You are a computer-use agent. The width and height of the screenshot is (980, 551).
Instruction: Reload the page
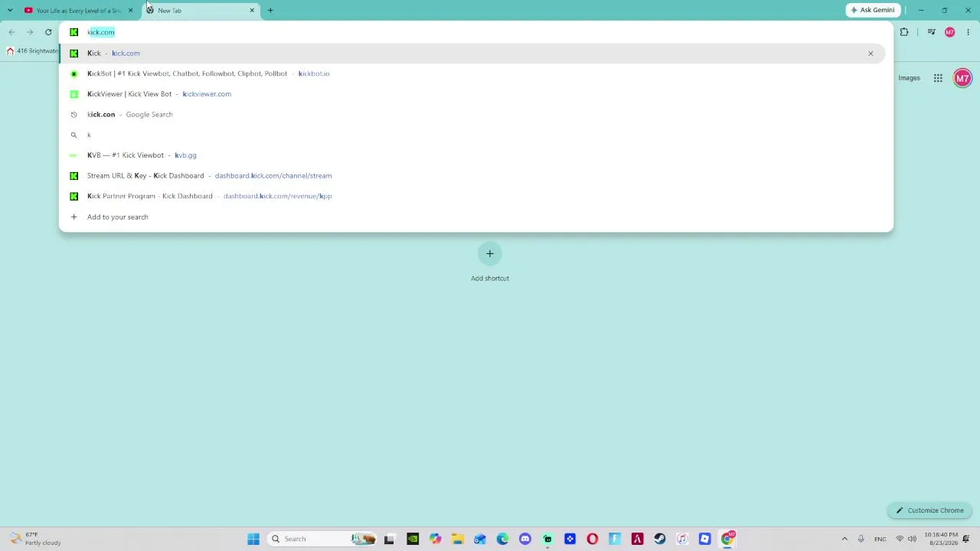coord(48,32)
